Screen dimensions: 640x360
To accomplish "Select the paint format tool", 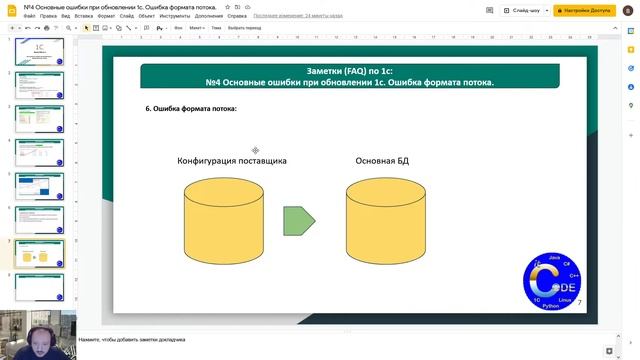I will pyautogui.click(x=56, y=28).
